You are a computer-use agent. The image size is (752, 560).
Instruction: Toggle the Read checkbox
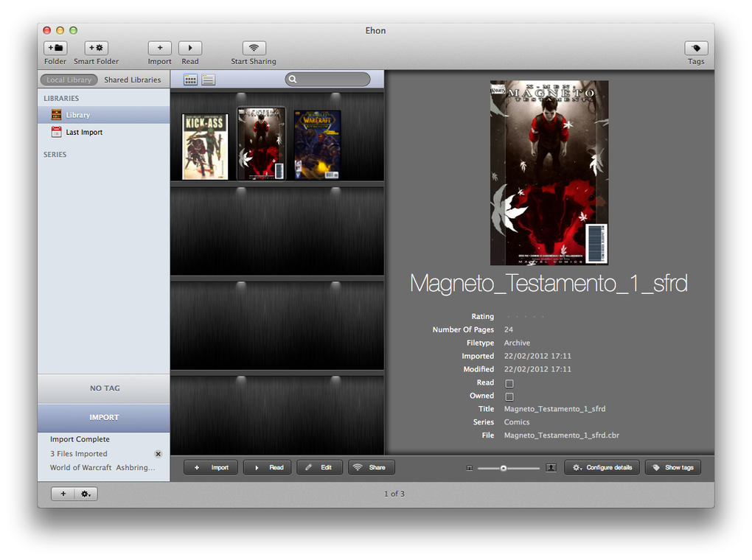click(x=509, y=383)
